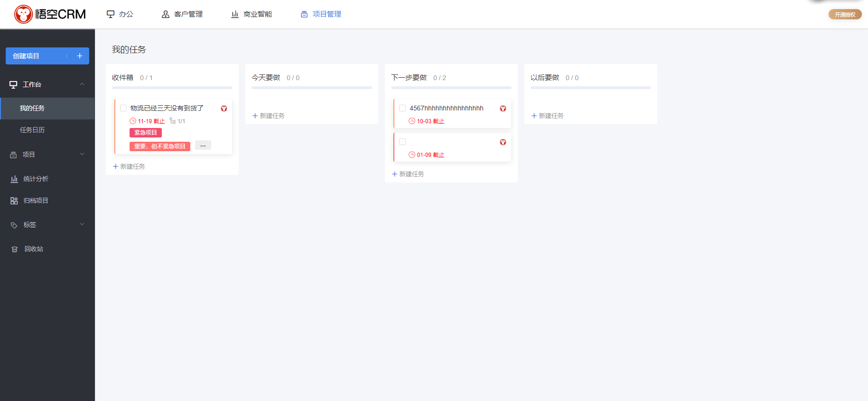Click the 01-09 截止 clock icon
The image size is (868, 401).
412,155
